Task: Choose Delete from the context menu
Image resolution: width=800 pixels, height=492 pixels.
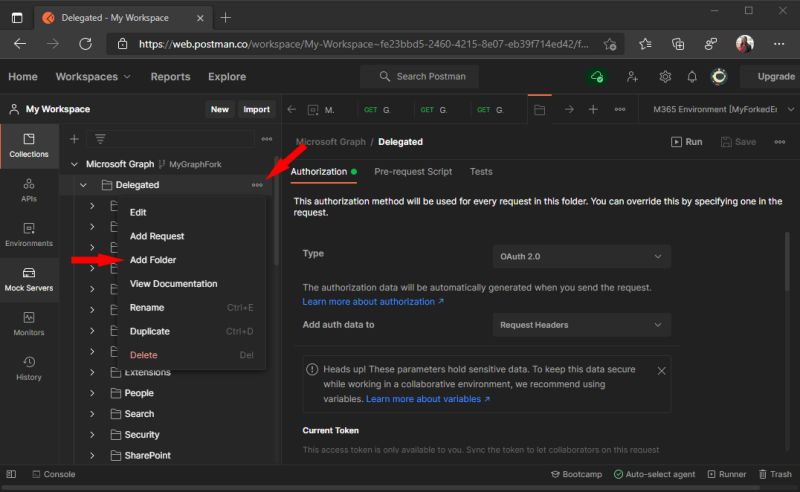Action: click(x=192, y=355)
